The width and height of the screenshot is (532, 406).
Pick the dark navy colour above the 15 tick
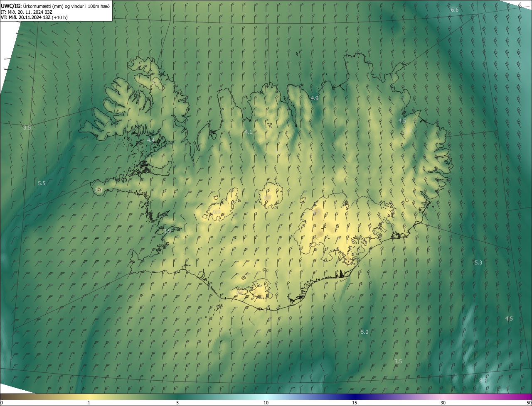[x=355, y=396]
